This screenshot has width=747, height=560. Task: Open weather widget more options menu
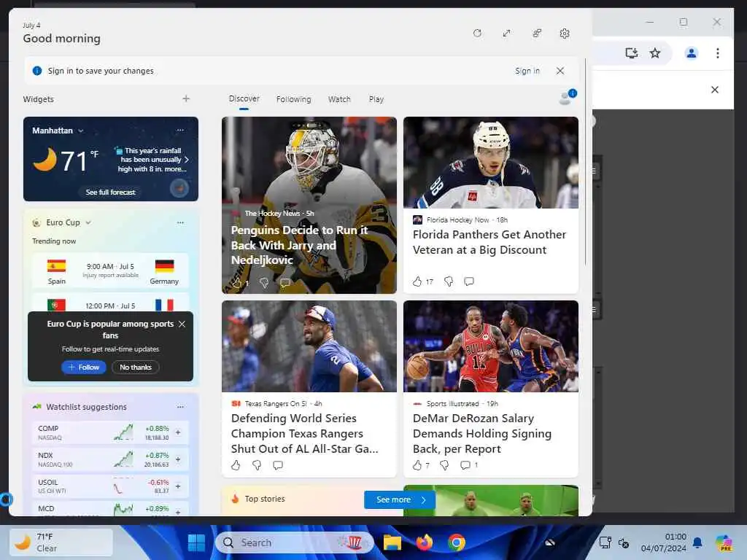coord(180,130)
